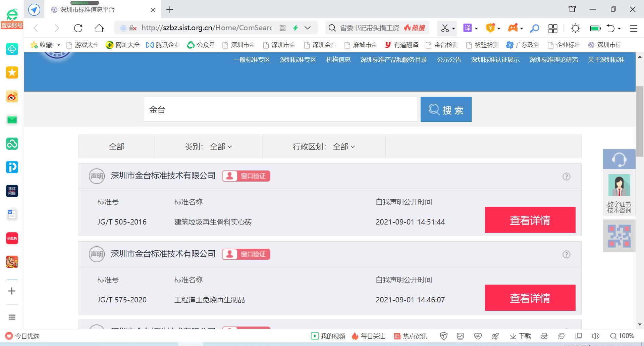The width and height of the screenshot is (644, 346).
Task: Open 今日优选 in status bar
Action: (x=22, y=336)
